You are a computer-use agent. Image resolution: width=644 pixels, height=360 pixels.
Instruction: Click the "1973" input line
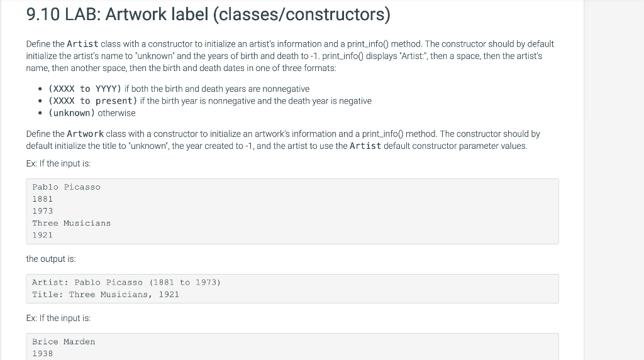pyautogui.click(x=43, y=211)
